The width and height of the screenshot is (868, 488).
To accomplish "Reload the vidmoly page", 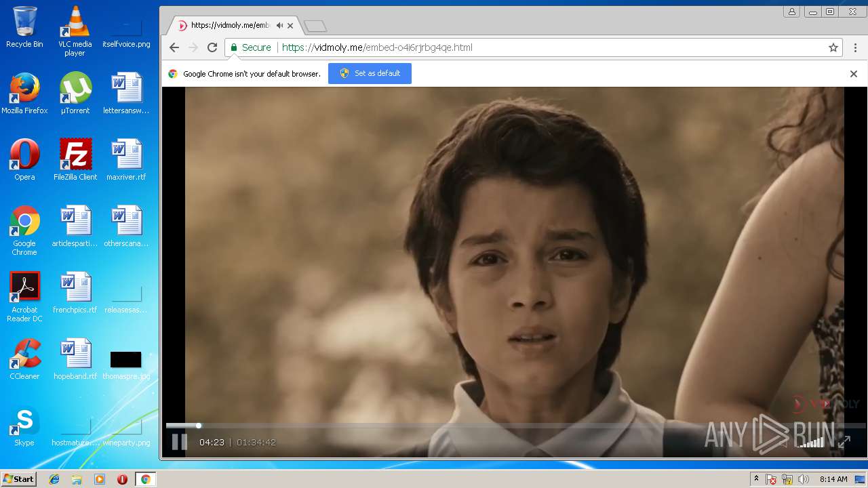I will pos(212,47).
